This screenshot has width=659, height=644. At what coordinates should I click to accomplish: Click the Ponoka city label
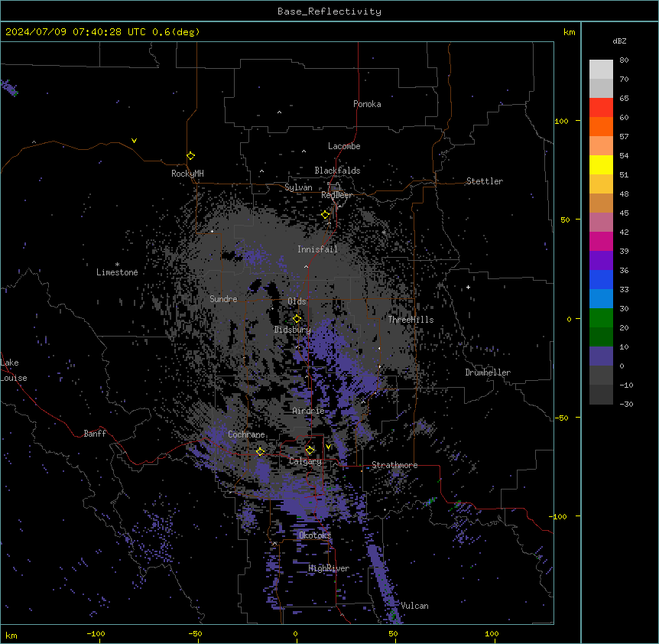[367, 104]
